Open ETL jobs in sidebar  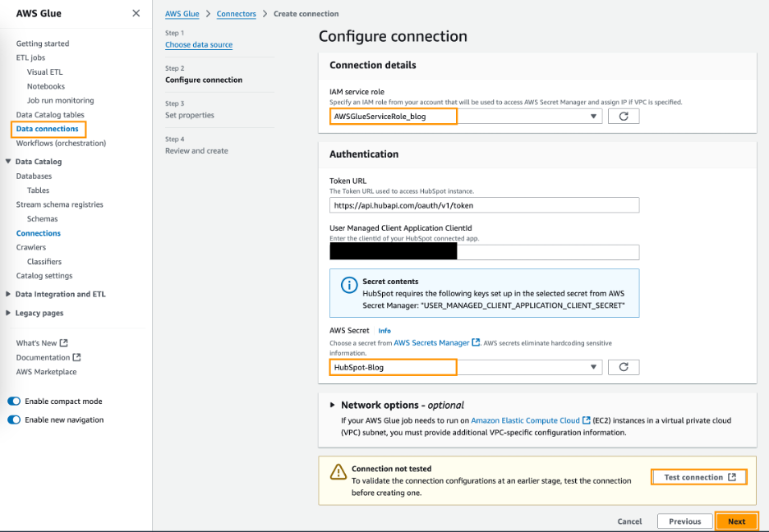point(30,57)
